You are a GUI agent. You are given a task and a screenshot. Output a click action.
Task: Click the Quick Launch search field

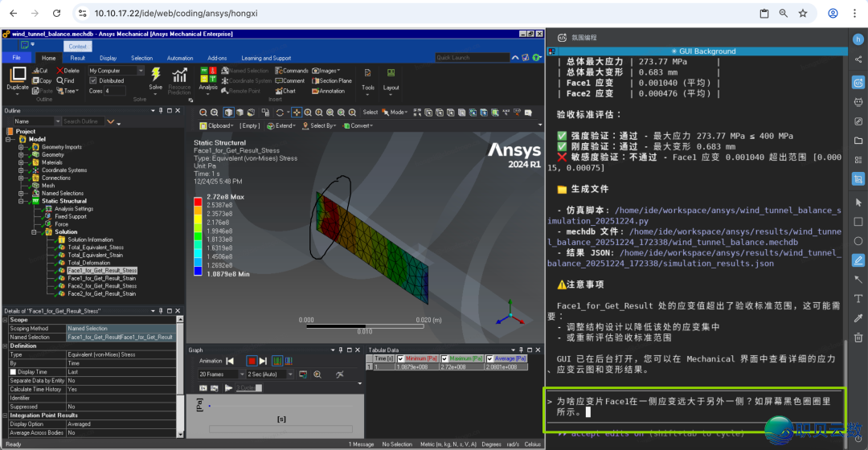click(472, 58)
